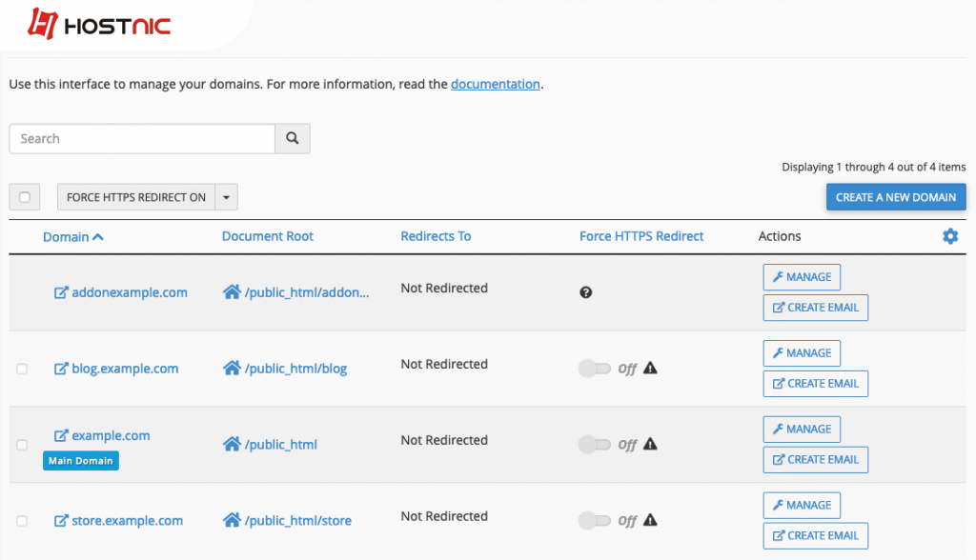976x560 pixels.
Task: Click Manage for blog.example.com
Action: (802, 352)
